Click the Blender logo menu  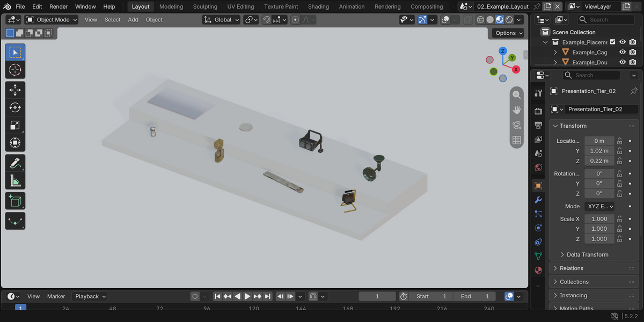tap(6, 6)
